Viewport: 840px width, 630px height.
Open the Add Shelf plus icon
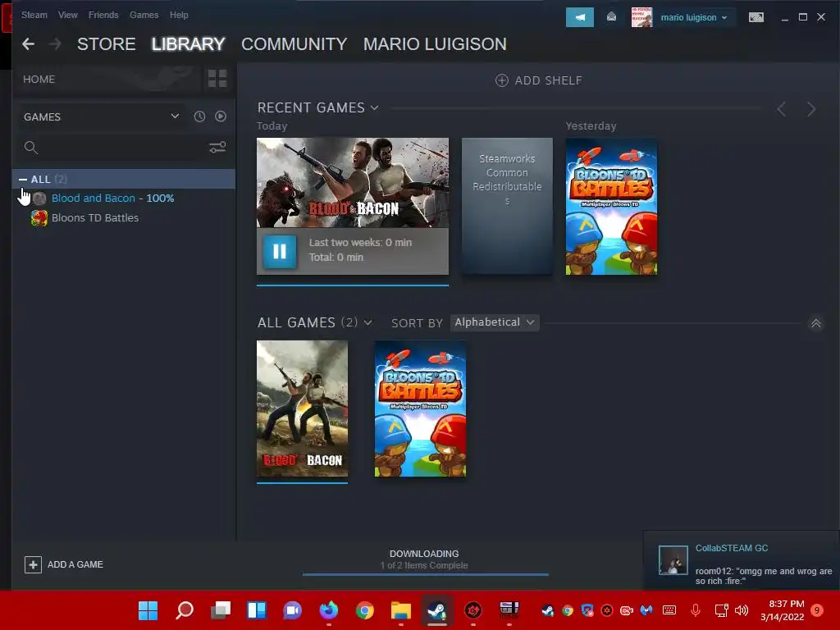coord(502,80)
